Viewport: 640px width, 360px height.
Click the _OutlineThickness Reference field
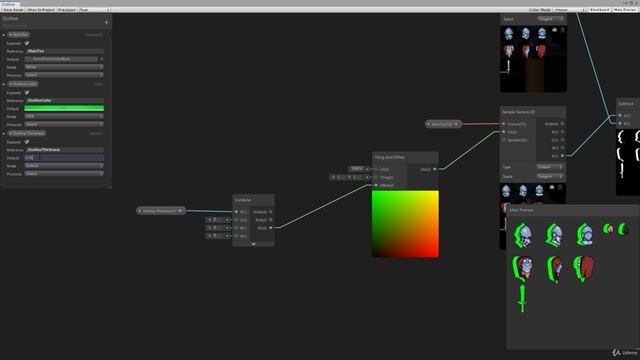(64, 150)
